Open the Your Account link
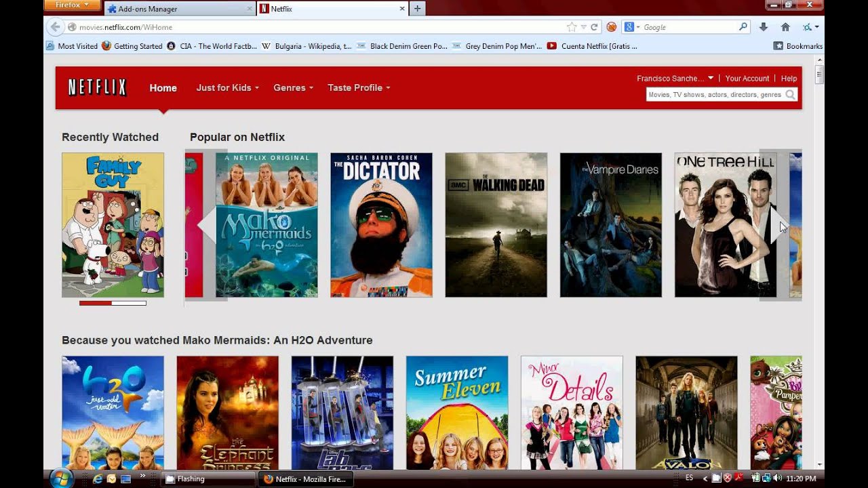 click(747, 79)
